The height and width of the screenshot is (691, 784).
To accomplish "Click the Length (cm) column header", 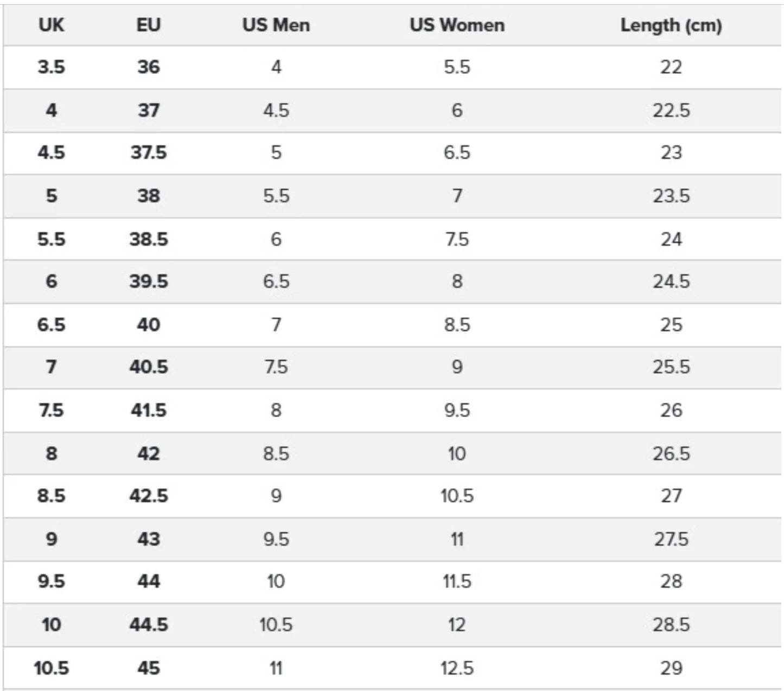I will [x=671, y=25].
